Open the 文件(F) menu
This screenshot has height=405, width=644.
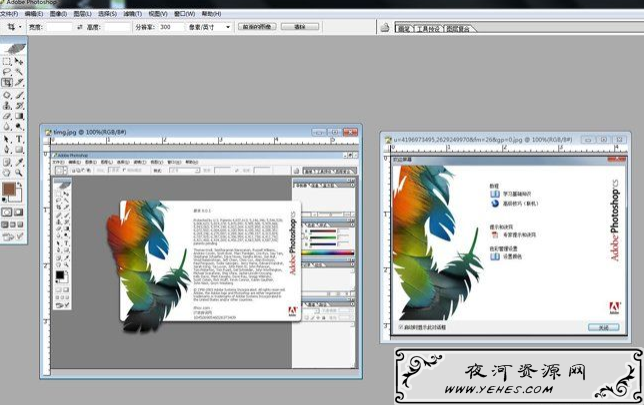(9, 14)
